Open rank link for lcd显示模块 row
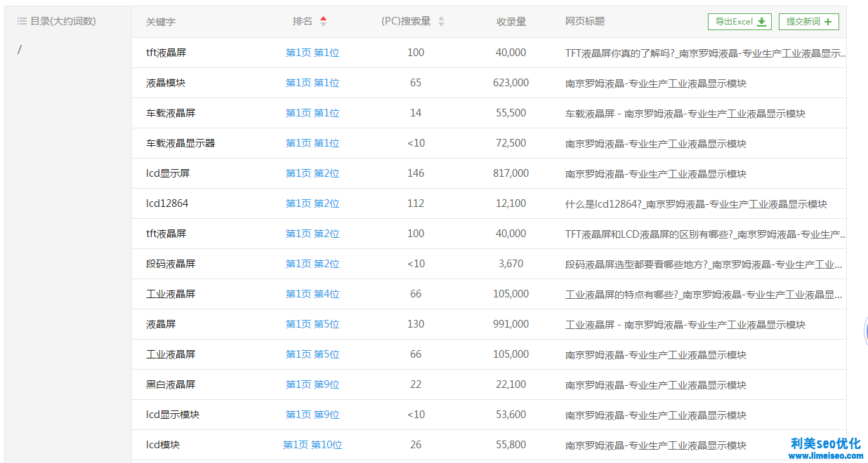 coord(313,415)
